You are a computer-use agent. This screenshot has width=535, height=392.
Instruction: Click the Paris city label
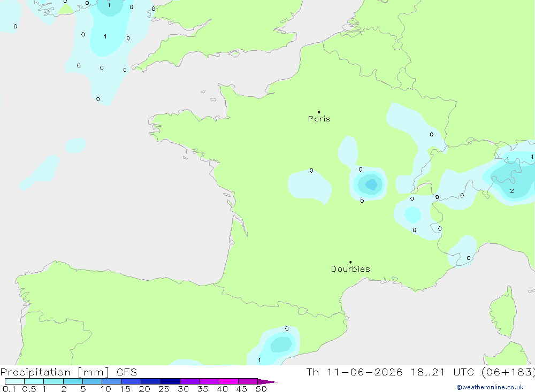tap(319, 119)
